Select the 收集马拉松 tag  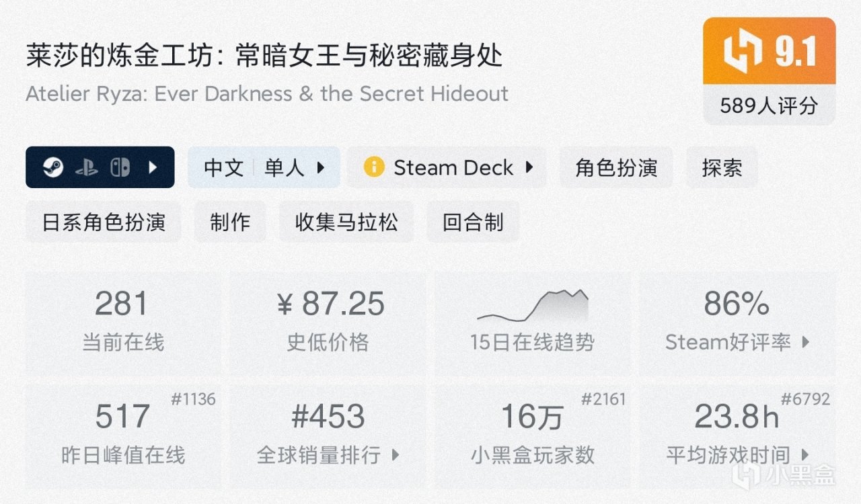pos(346,222)
